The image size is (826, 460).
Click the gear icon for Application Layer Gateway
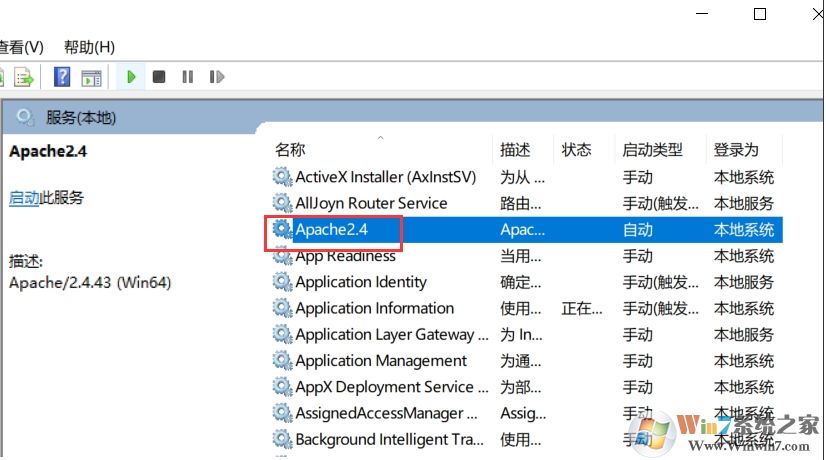(282, 335)
